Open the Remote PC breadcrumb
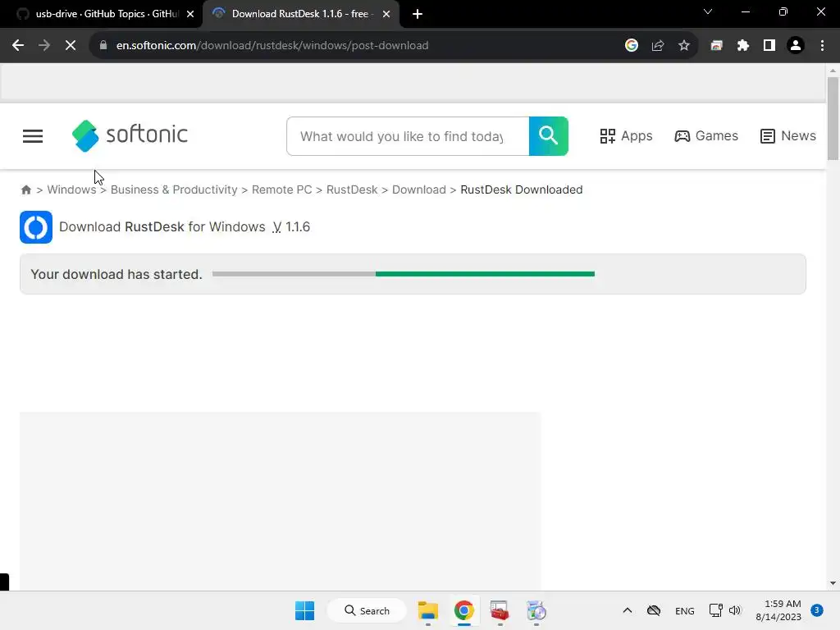 click(282, 189)
